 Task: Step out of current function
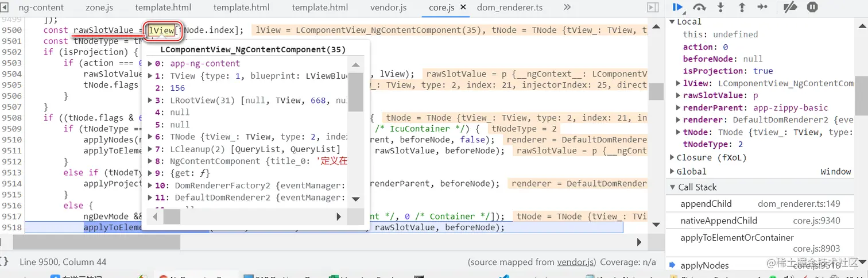(742, 7)
